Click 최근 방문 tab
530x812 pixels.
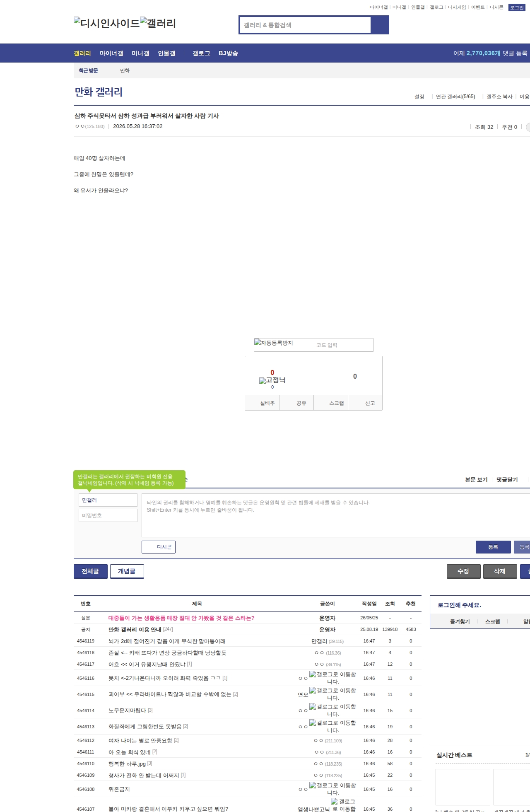coord(88,70)
